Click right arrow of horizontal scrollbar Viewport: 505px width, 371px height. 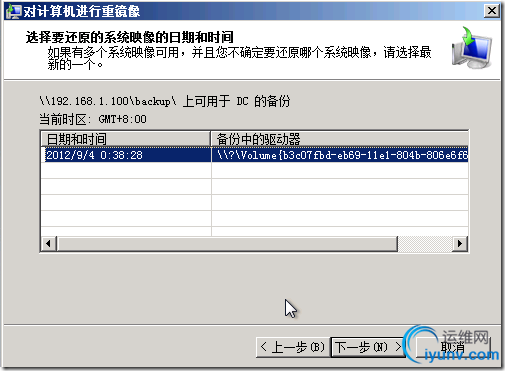click(x=460, y=243)
